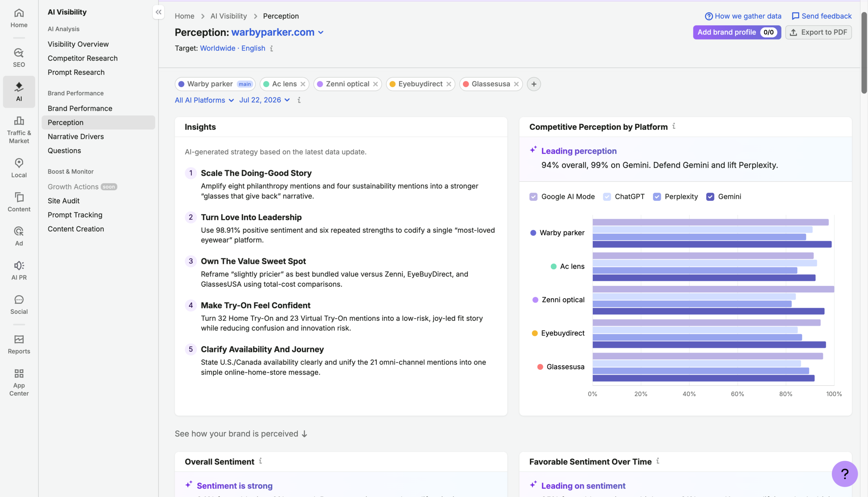Open the All AI Platforms dropdown

point(204,100)
